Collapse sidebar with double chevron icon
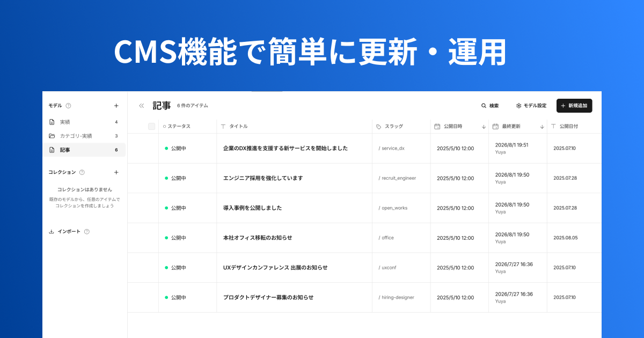Screen dimensions: 644x338 (142, 106)
